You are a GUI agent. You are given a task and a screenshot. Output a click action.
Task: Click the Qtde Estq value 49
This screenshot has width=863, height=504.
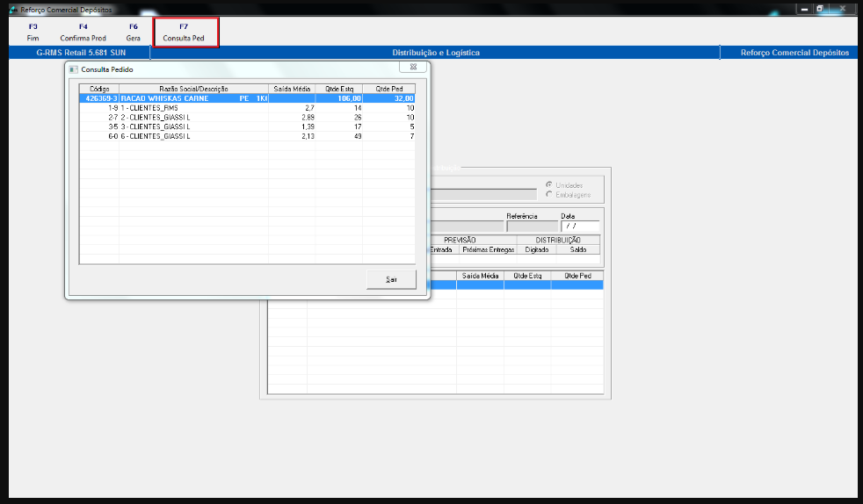click(358, 136)
